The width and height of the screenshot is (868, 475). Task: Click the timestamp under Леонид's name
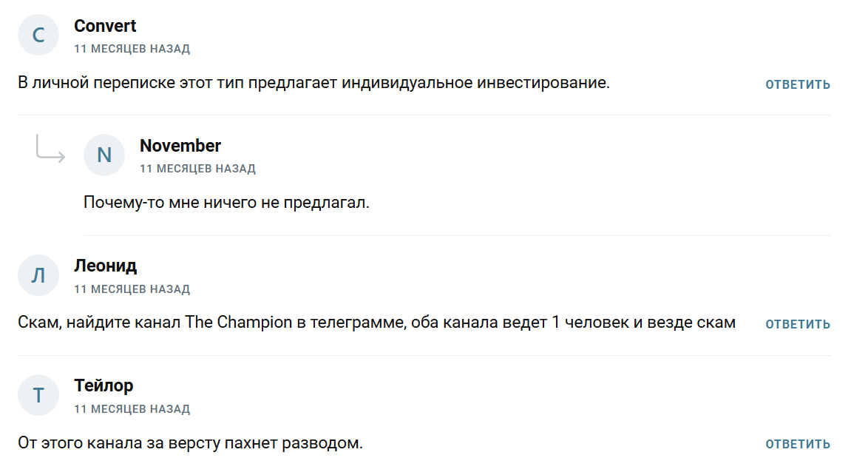pyautogui.click(x=132, y=289)
